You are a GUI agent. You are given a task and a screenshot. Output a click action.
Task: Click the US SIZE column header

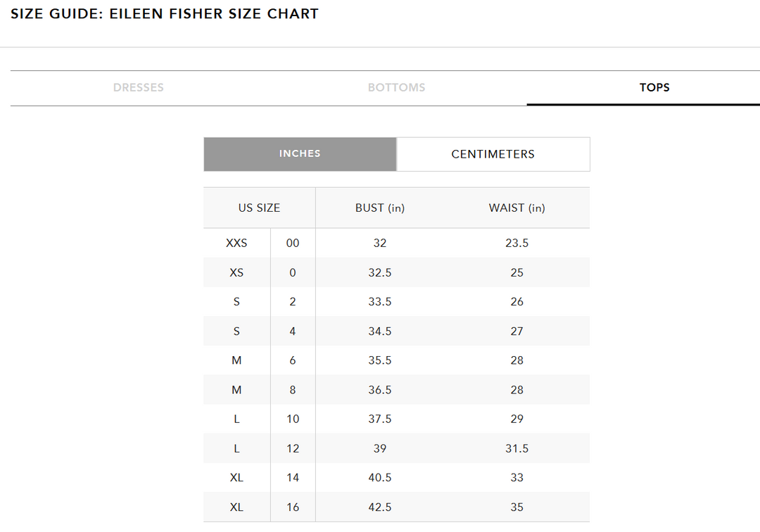pyautogui.click(x=259, y=208)
